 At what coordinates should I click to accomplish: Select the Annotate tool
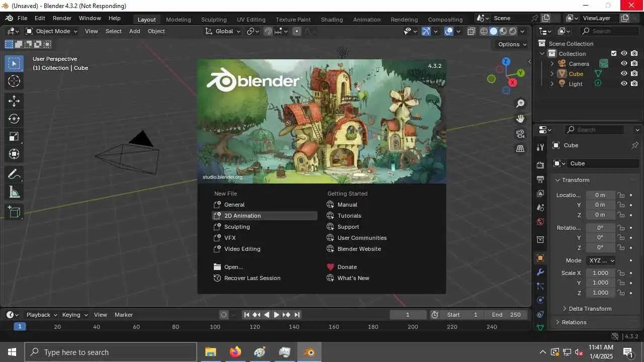click(x=14, y=174)
